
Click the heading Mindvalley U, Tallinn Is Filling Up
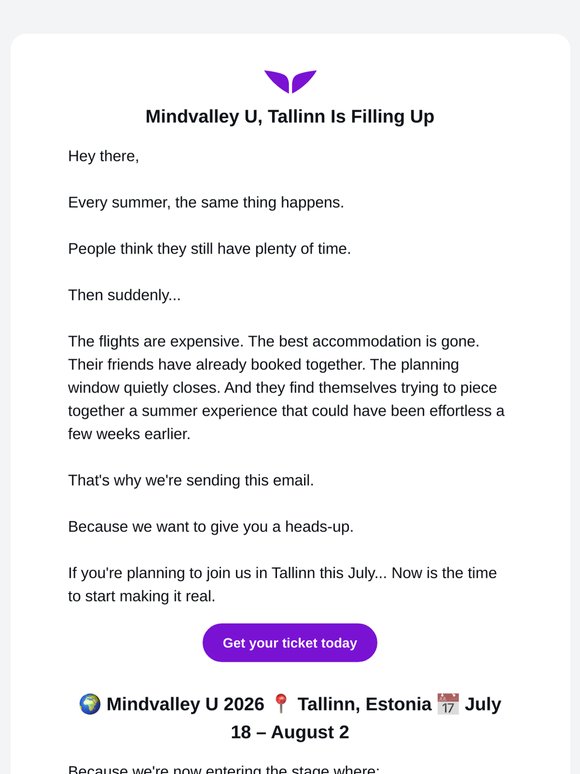[290, 116]
